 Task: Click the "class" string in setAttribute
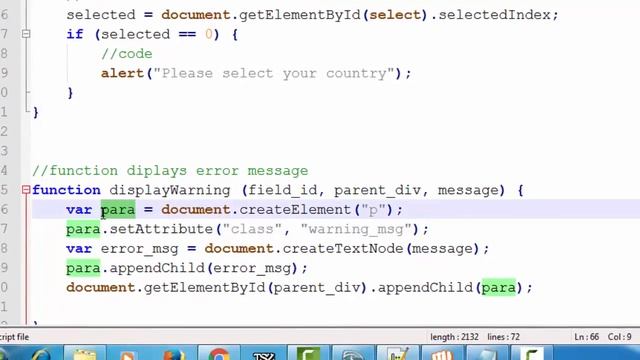point(252,229)
